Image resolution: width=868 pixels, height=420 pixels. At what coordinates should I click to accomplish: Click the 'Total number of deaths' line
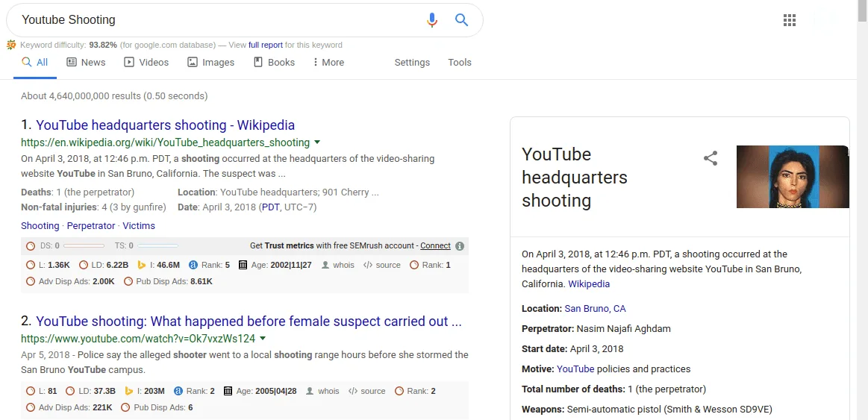[x=614, y=389]
